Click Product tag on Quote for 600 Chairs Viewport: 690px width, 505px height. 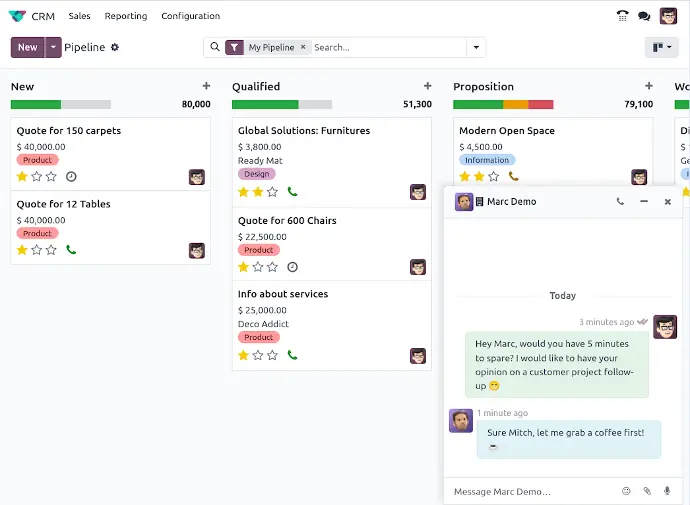click(x=259, y=250)
